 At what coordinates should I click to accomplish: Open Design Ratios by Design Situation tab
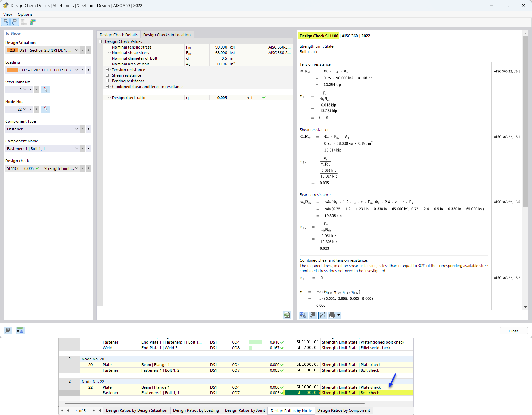137,410
